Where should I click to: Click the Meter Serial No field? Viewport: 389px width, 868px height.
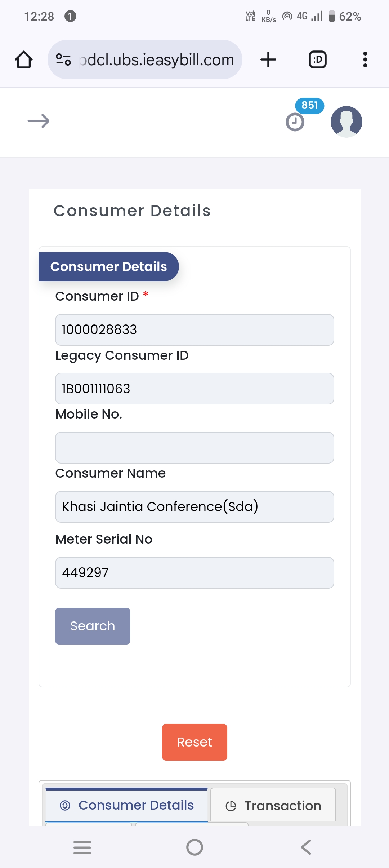(x=194, y=573)
